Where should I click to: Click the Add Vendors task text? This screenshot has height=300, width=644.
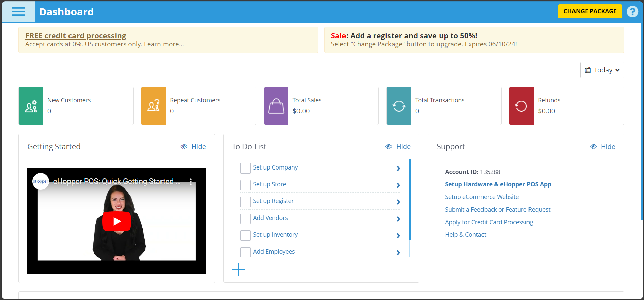[270, 218]
